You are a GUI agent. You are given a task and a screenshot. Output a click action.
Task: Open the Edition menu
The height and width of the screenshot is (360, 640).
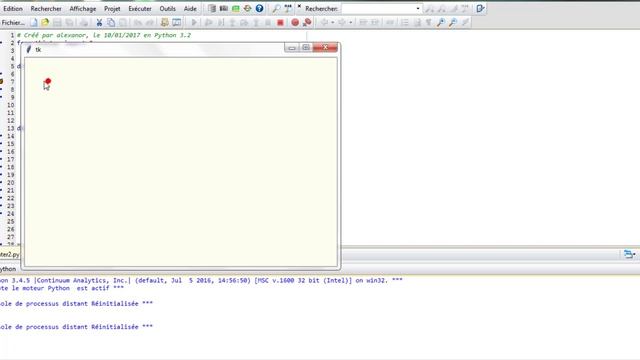(x=13, y=9)
